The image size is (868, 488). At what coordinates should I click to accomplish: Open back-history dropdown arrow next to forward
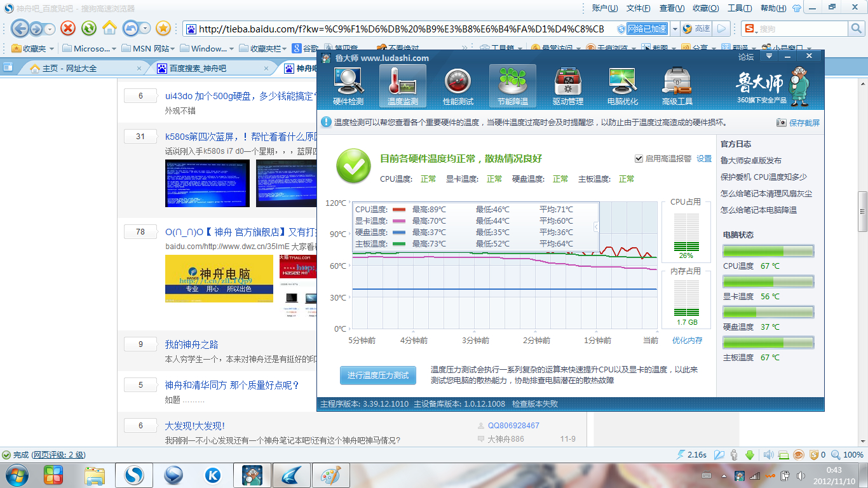[x=51, y=29]
